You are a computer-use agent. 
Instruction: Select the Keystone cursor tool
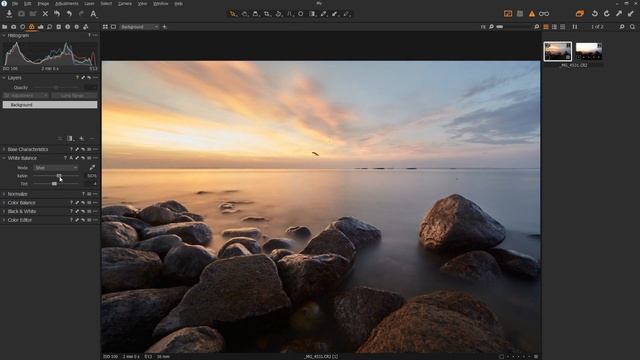pyautogui.click(x=289, y=14)
